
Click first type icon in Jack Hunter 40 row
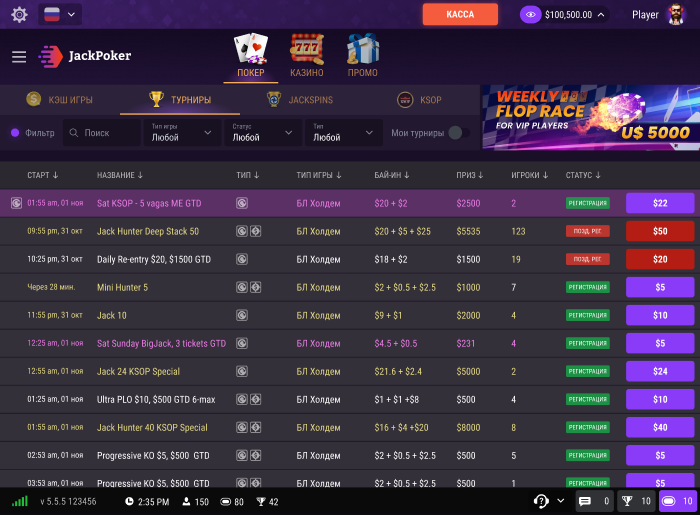point(242,428)
